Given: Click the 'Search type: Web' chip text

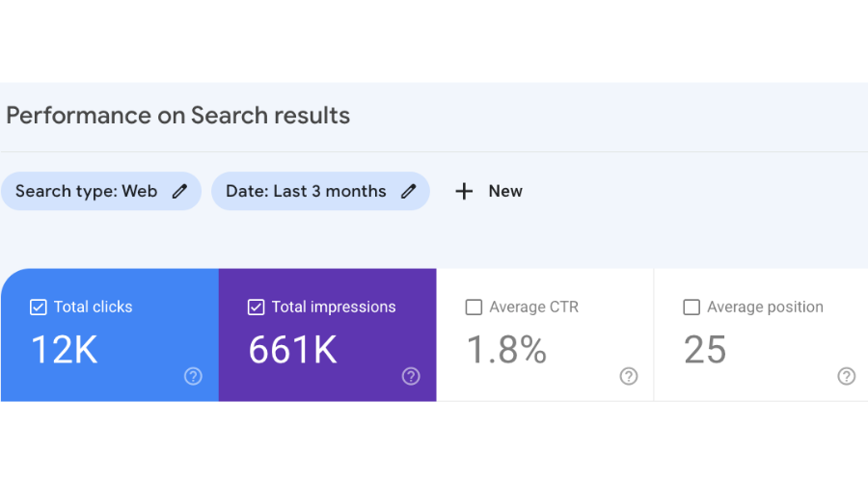Looking at the screenshot, I should point(87,192).
